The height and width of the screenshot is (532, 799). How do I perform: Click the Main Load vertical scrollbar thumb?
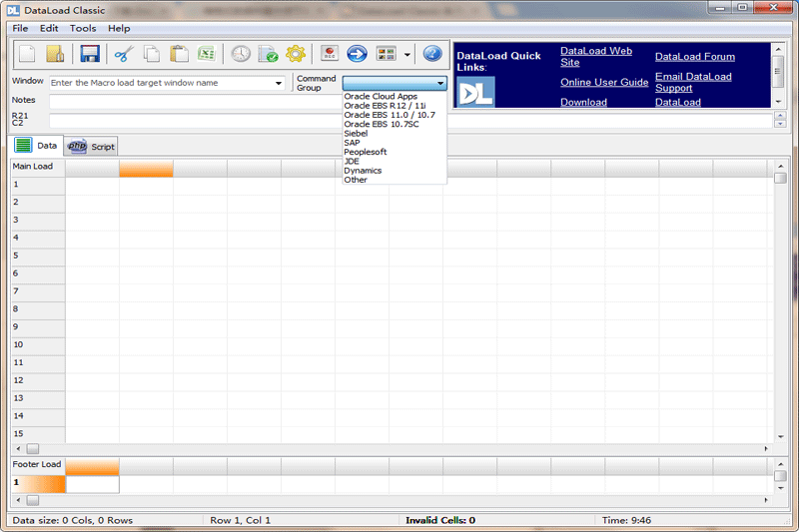(x=780, y=178)
